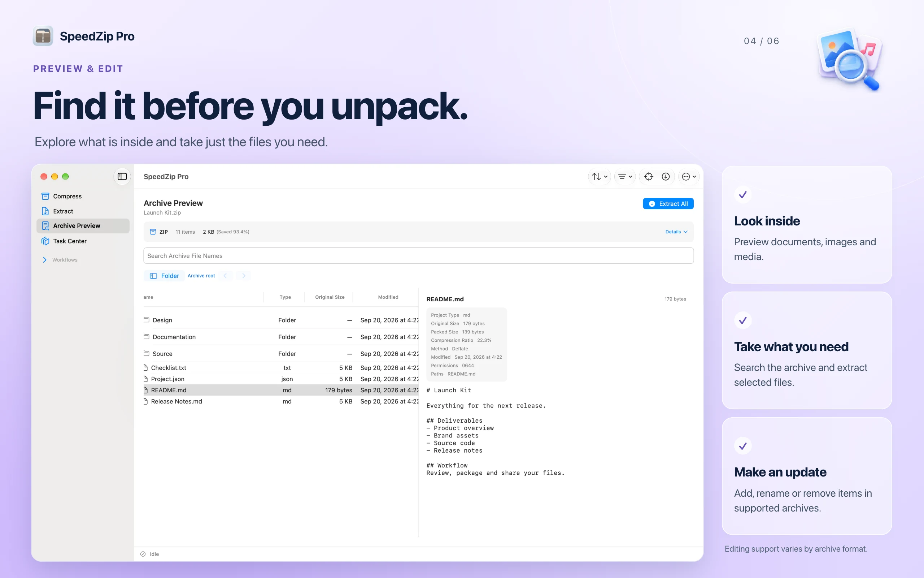This screenshot has height=578, width=924.
Task: Expand the Workflows section
Action: pyautogui.click(x=45, y=260)
